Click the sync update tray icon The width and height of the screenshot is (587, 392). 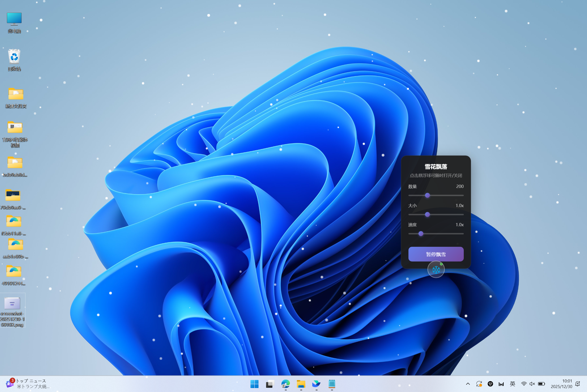tap(479, 384)
